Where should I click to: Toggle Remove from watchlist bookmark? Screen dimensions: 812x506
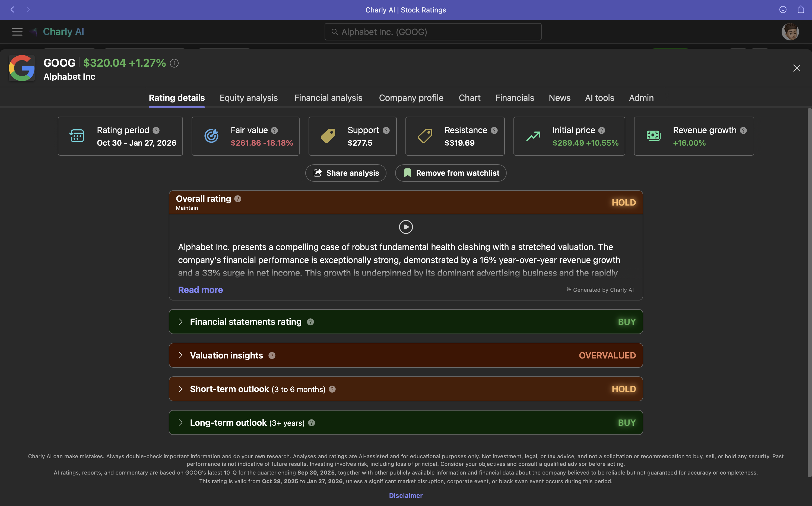click(x=451, y=173)
